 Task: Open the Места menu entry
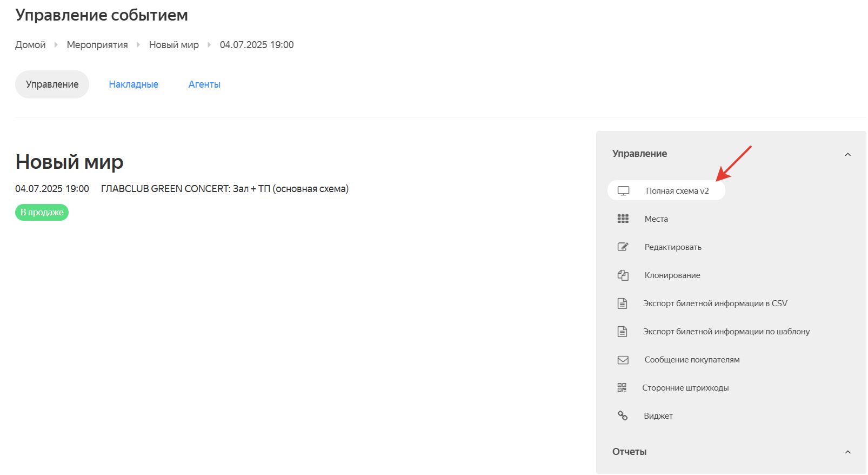[656, 219]
